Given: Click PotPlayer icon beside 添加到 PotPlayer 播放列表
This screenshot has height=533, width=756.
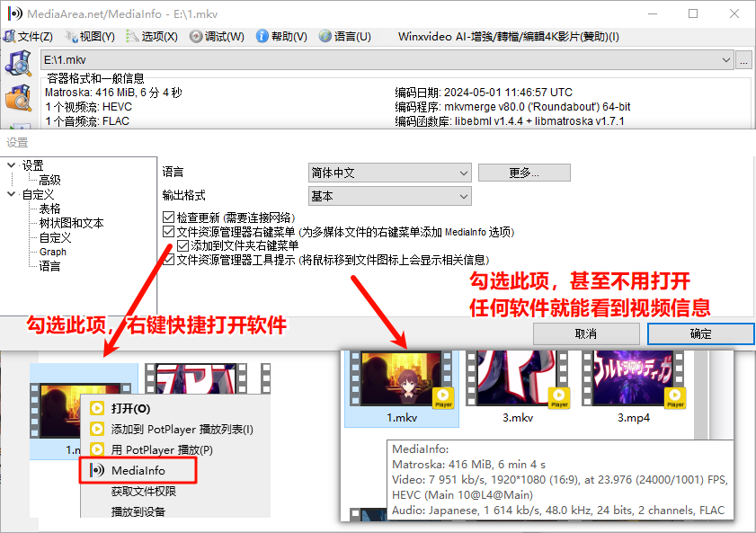Looking at the screenshot, I should [x=97, y=429].
